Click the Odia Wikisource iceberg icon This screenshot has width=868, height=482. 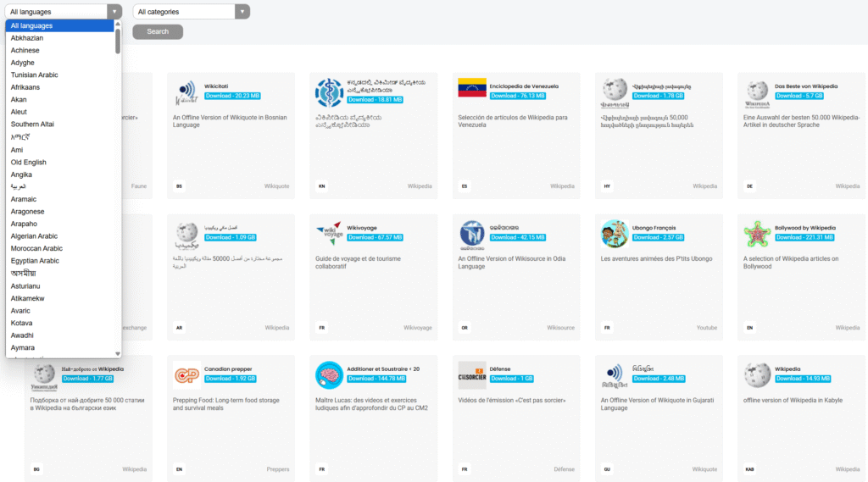point(472,235)
